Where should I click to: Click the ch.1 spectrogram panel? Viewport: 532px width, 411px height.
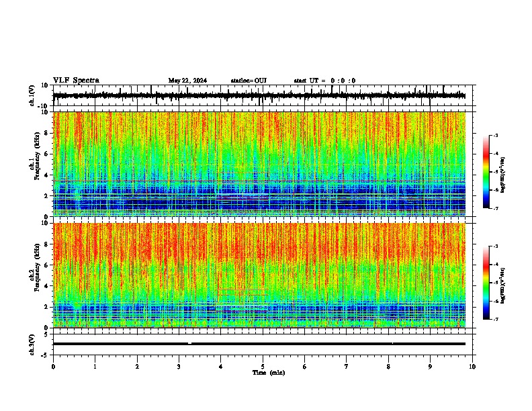tap(259, 164)
